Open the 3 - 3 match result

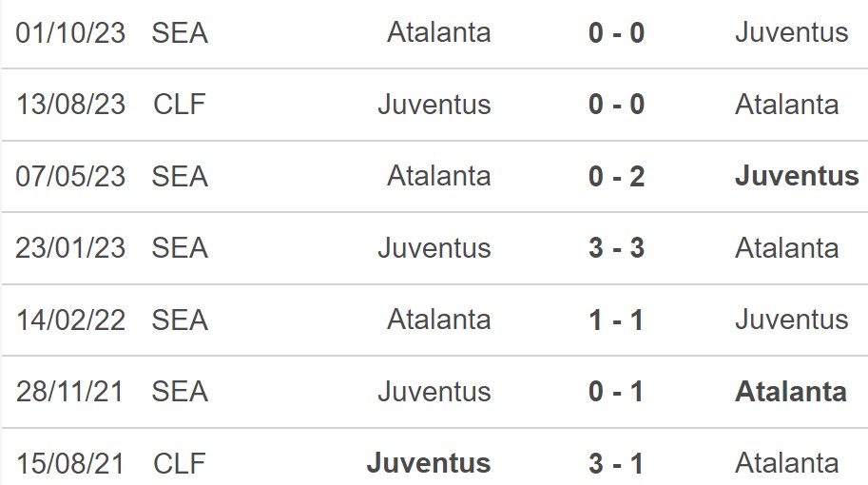click(617, 247)
